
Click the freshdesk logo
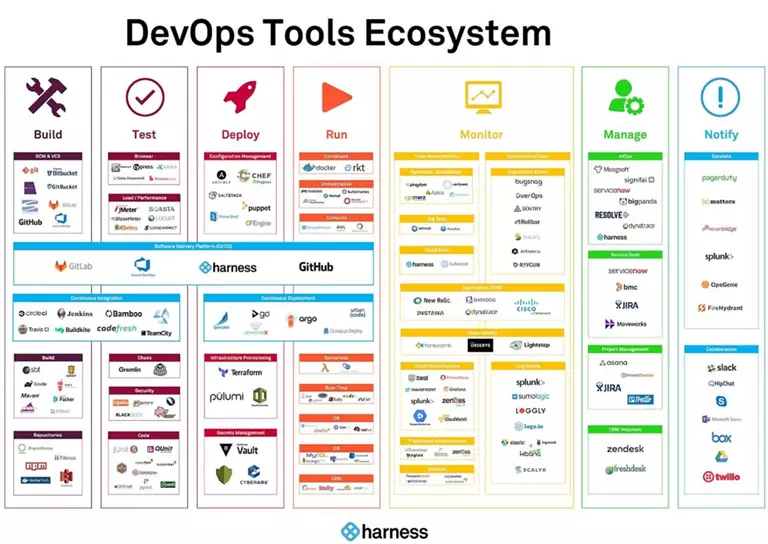[625, 469]
